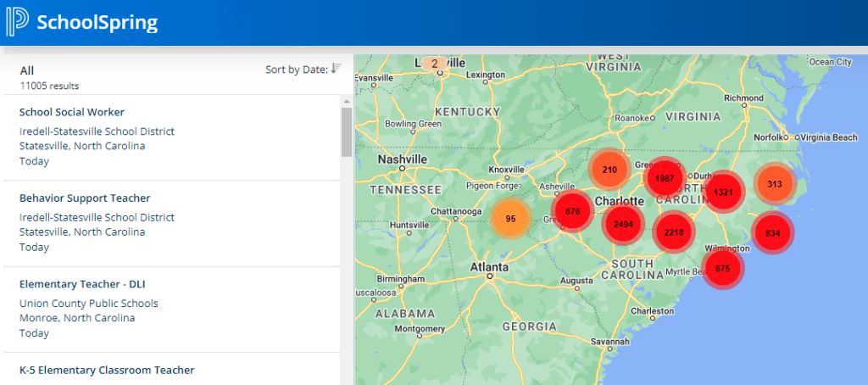The width and height of the screenshot is (868, 385).
Task: Click the SchoolSpring logo icon
Action: [17, 22]
